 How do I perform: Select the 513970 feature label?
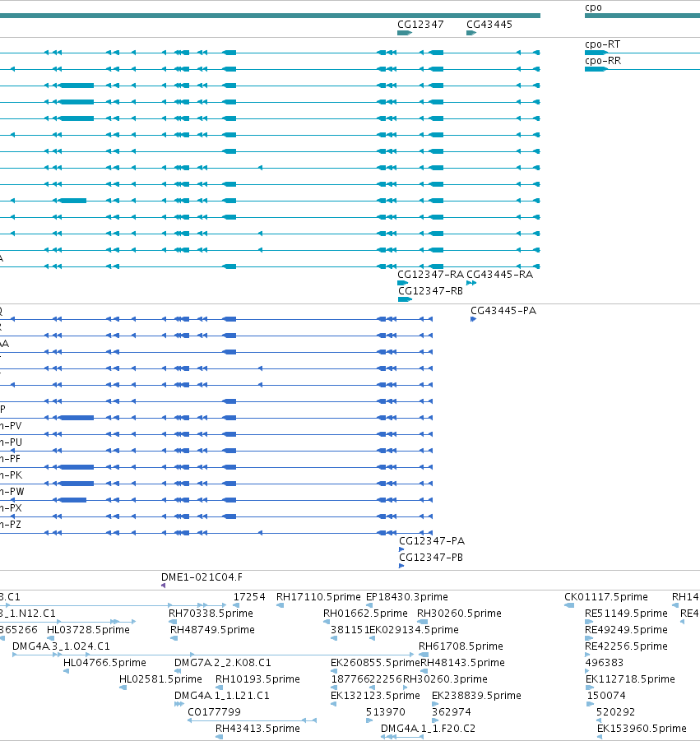[386, 712]
